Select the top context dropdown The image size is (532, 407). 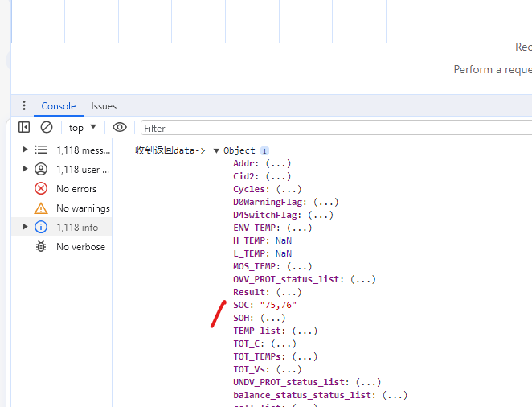point(83,128)
